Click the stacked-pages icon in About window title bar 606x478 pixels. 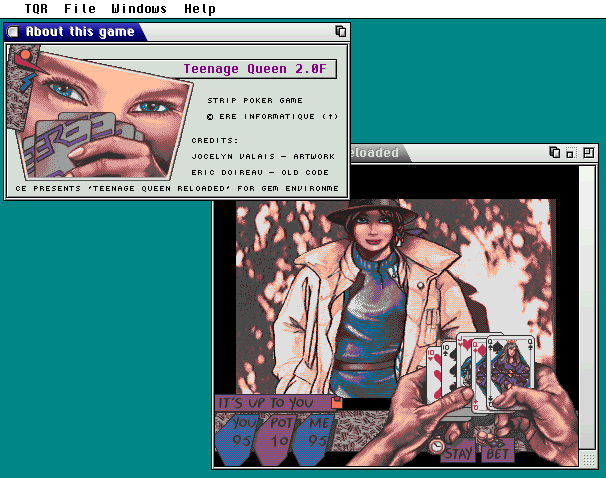tap(340, 32)
